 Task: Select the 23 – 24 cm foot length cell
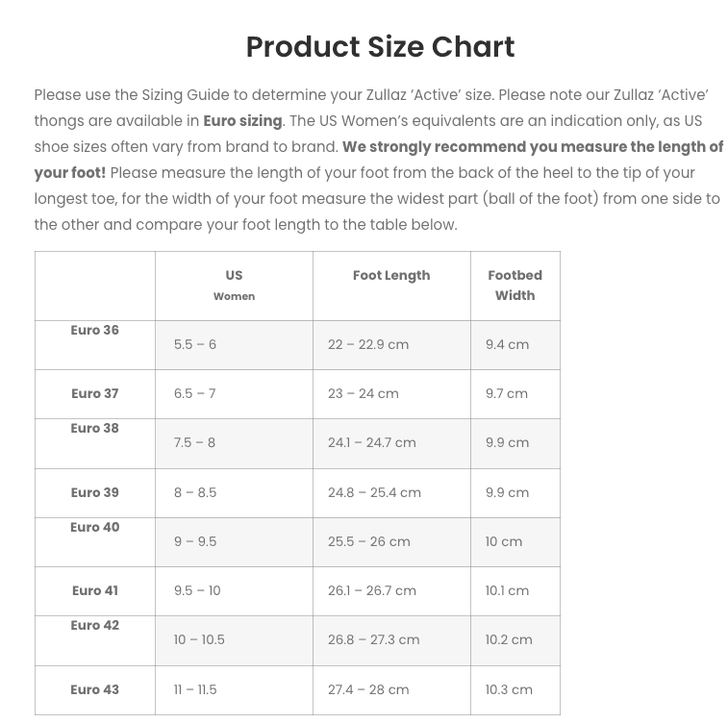(363, 394)
